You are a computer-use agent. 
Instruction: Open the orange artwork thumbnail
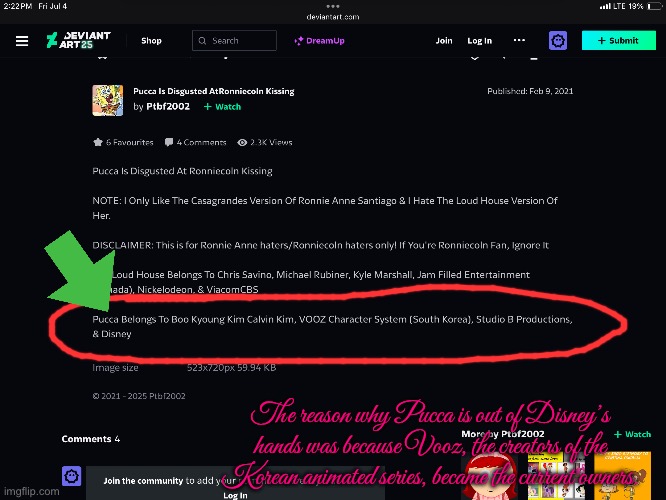coord(622,476)
